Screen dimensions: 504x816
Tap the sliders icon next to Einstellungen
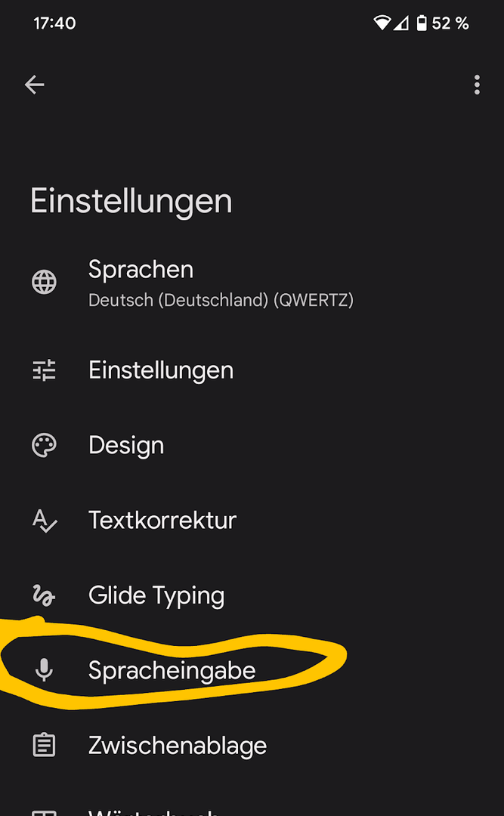[x=44, y=370]
